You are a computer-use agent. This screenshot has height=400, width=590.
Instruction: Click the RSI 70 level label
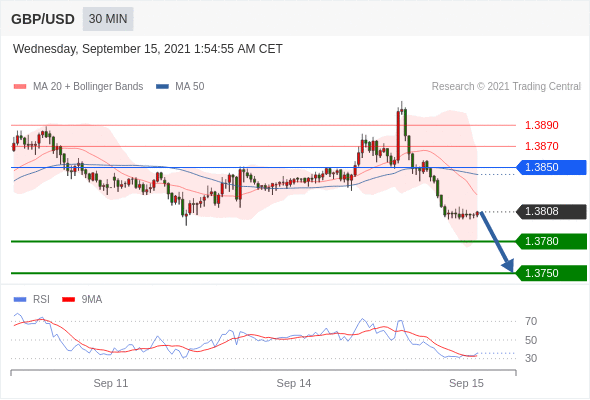[x=531, y=321]
